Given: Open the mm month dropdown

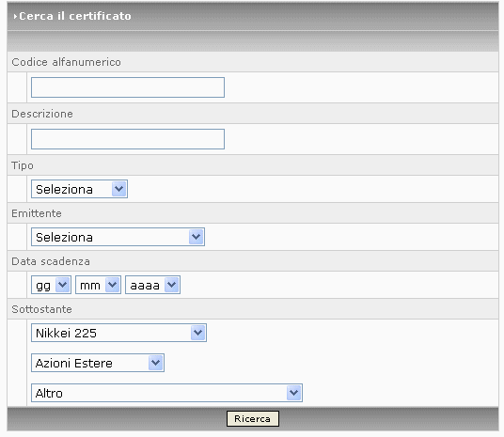Looking at the screenshot, I should pos(98,285).
